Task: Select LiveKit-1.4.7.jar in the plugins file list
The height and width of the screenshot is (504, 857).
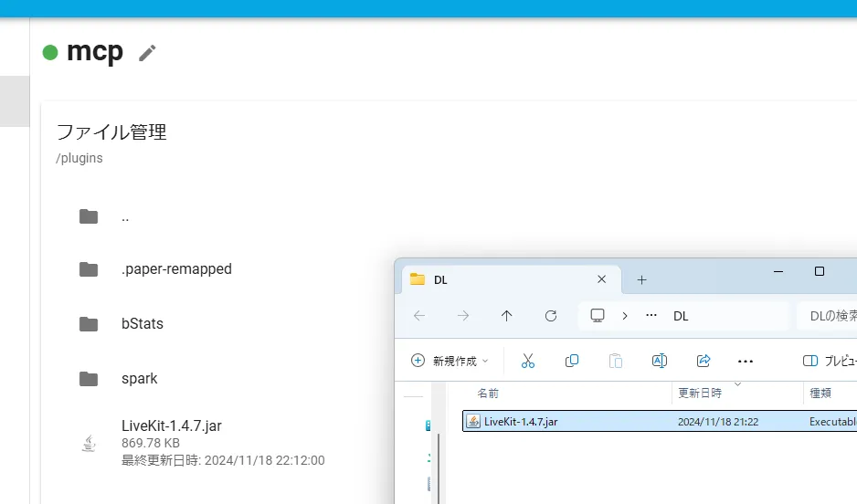Action: 171,425
